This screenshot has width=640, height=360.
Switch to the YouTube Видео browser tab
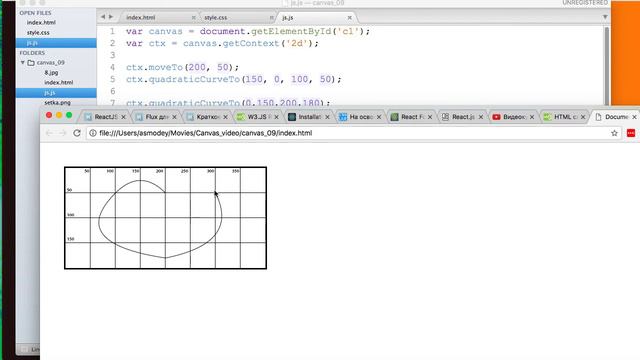(x=513, y=117)
